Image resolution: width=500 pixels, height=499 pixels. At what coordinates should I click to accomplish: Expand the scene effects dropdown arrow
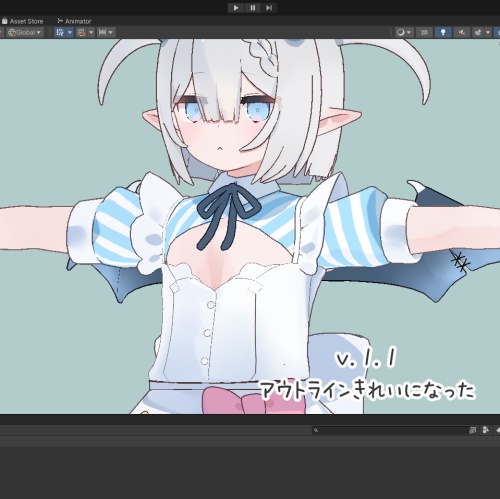[488, 32]
